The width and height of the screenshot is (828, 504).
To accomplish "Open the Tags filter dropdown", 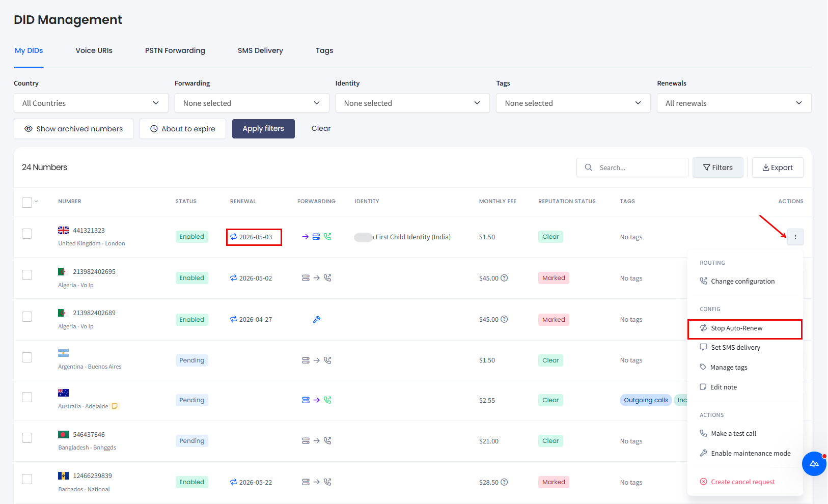I will (x=573, y=103).
